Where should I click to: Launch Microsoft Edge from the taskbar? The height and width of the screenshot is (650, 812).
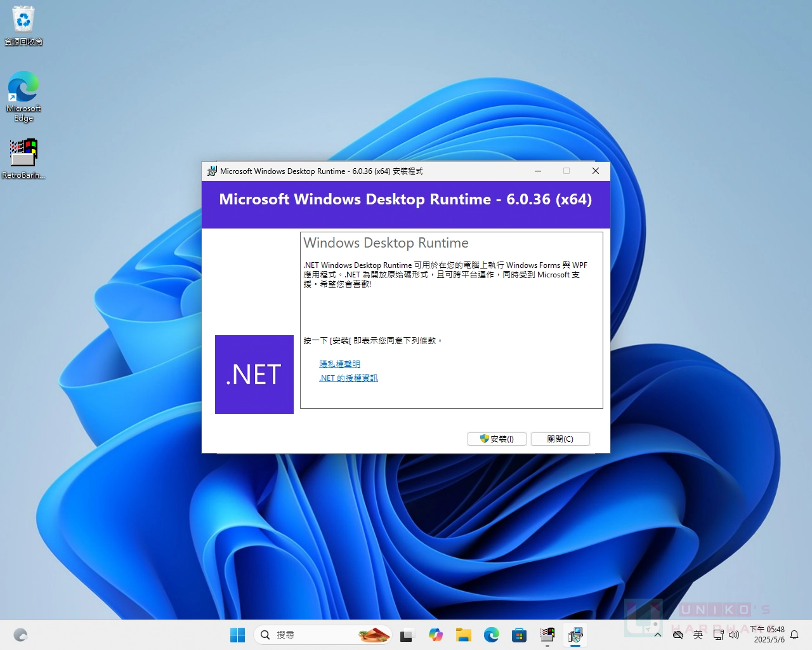pos(491,635)
